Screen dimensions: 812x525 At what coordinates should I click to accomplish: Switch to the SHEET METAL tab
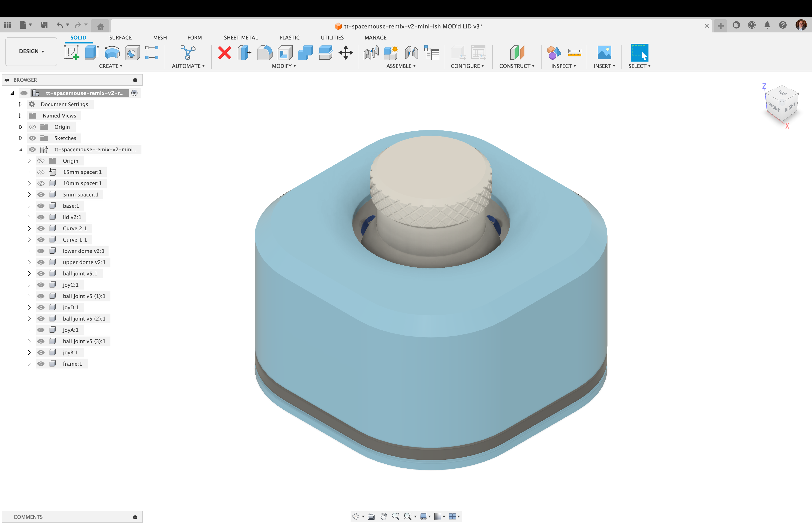[241, 38]
